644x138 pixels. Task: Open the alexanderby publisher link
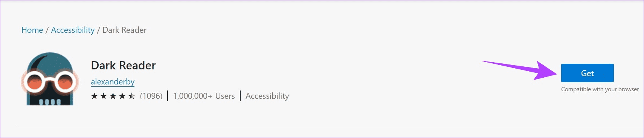coord(113,82)
